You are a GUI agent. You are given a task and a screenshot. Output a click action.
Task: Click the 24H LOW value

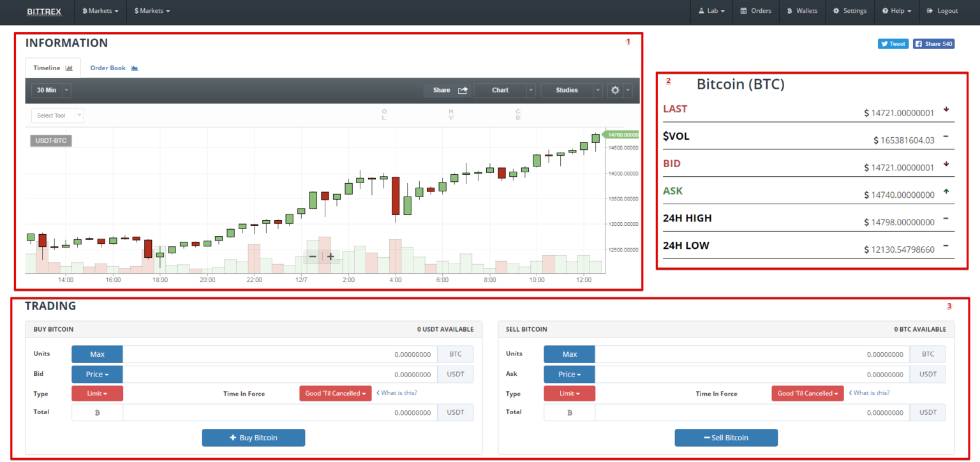pyautogui.click(x=899, y=250)
